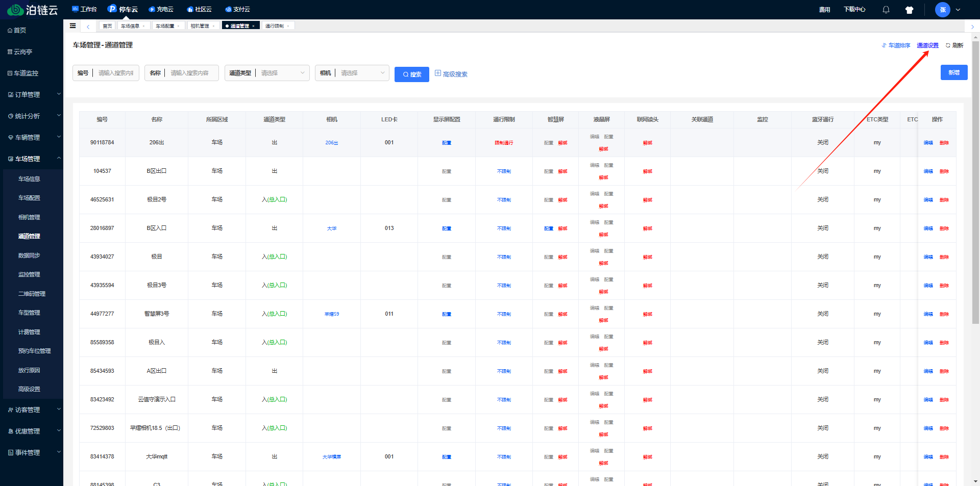The height and width of the screenshot is (486, 980).
Task: Open the 支付云 top menu
Action: point(237,9)
